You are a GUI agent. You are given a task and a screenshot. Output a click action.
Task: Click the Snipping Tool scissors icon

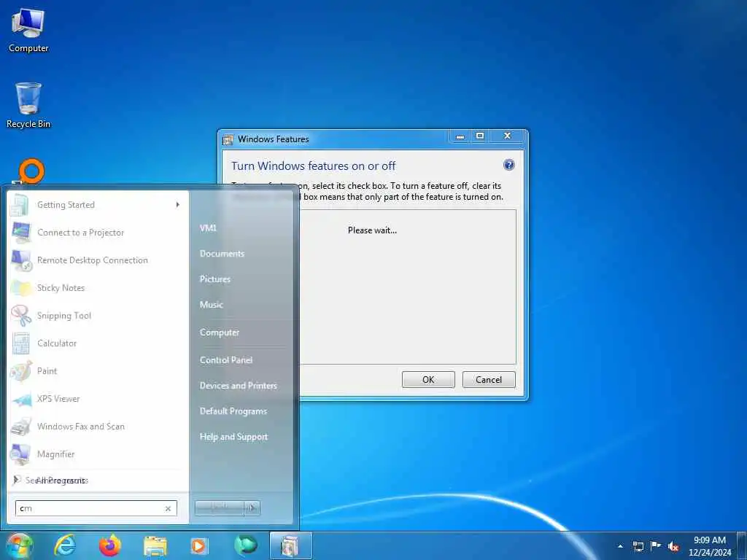20,315
